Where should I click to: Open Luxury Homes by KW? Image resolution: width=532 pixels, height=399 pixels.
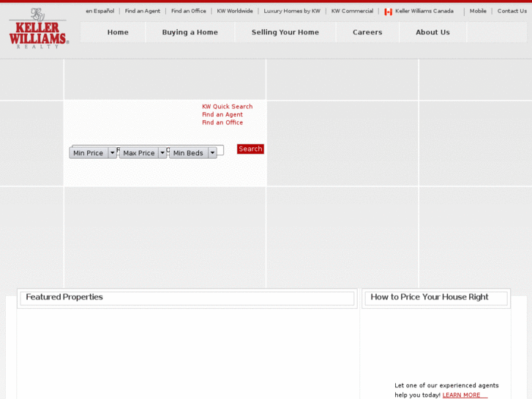tap(292, 11)
